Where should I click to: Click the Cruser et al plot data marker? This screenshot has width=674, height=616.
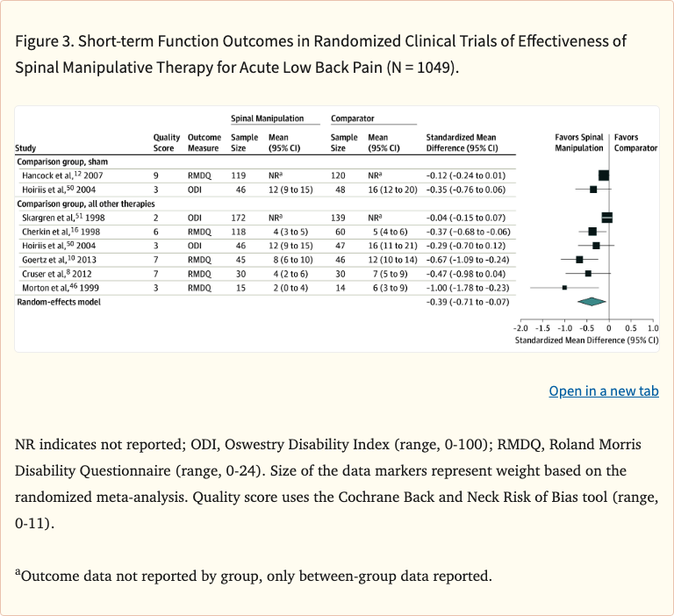pyautogui.click(x=588, y=273)
